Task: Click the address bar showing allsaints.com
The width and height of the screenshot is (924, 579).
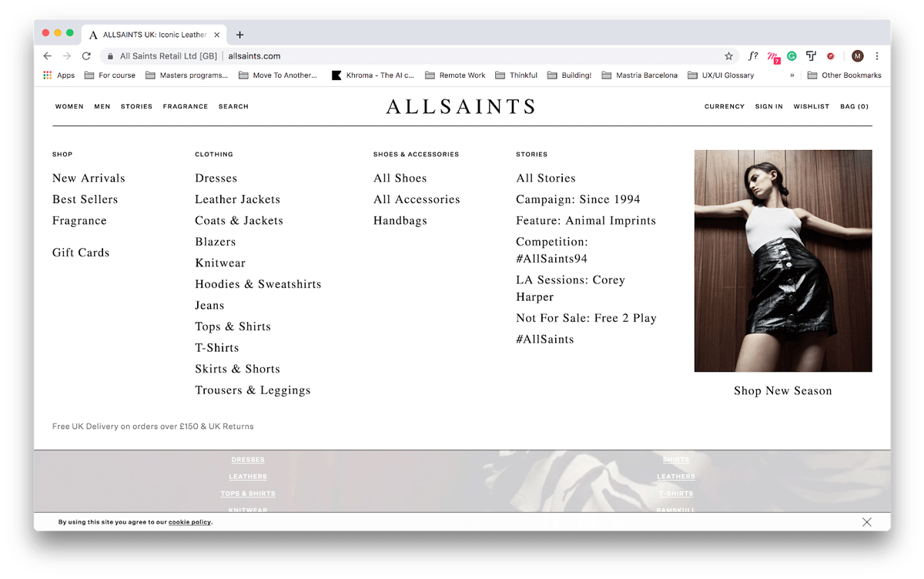Action: click(x=254, y=55)
